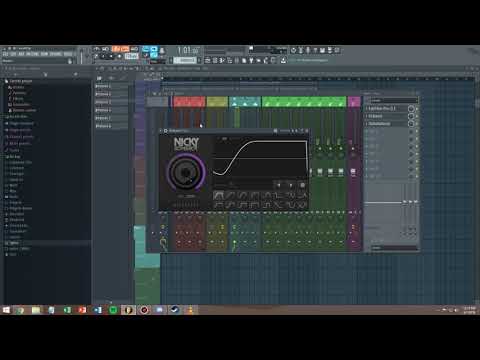Select the red mixer track group header
Viewport: 480px width, 360px height.
tap(189, 101)
